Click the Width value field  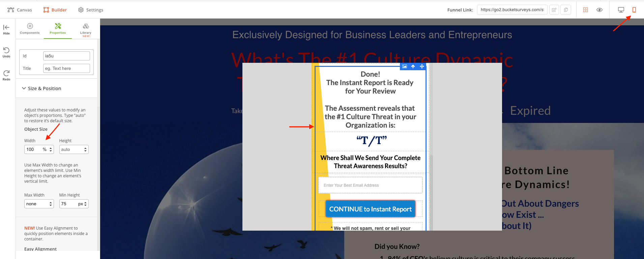point(33,149)
